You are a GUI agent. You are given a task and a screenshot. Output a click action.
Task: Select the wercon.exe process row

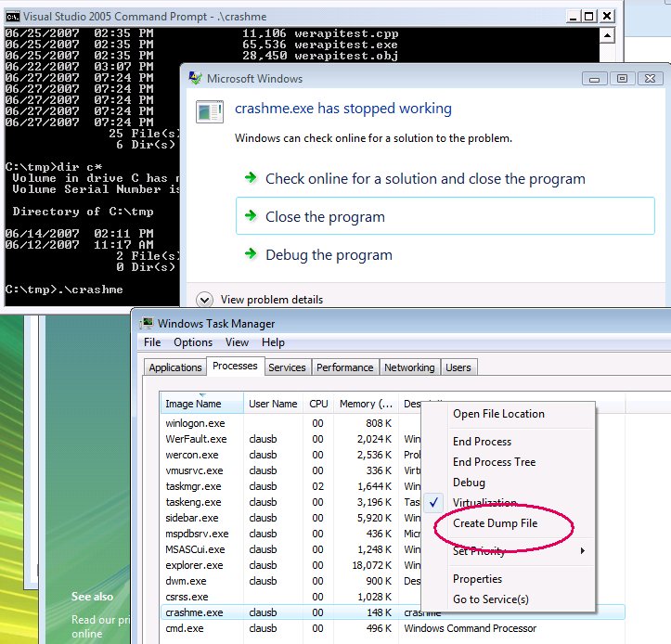(291, 455)
